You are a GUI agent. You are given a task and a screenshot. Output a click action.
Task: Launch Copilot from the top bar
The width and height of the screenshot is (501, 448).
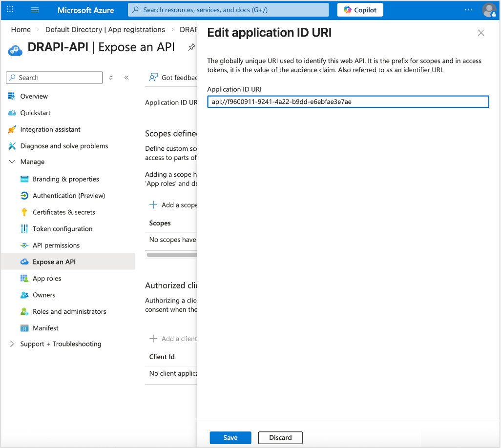(x=360, y=9)
